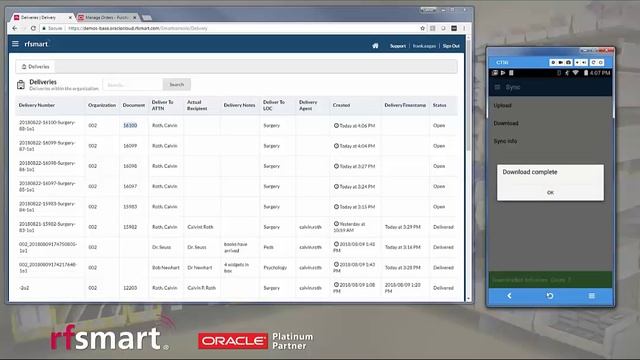Click document number 16098
The width and height of the screenshot is (640, 360).
pyautogui.click(x=130, y=166)
